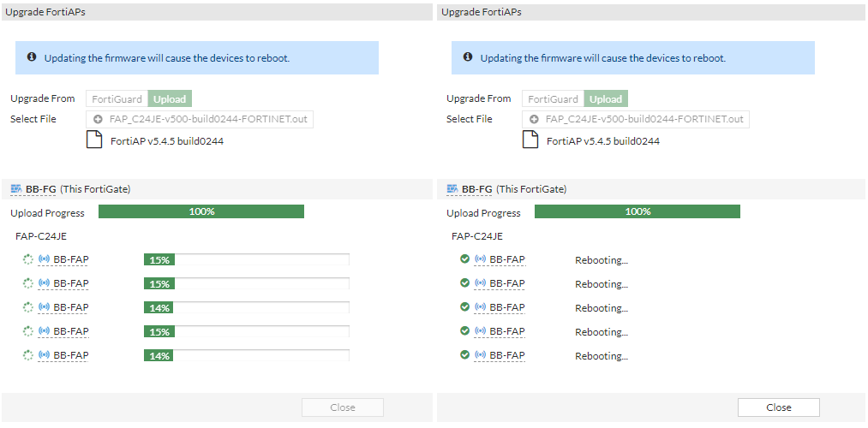Select the Upload option in the rebooting dialog

[606, 99]
